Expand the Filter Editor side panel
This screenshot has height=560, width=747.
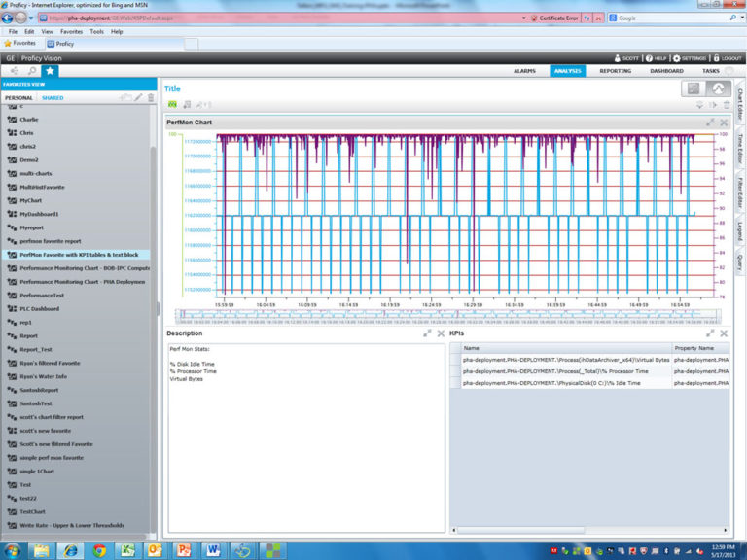(740, 192)
